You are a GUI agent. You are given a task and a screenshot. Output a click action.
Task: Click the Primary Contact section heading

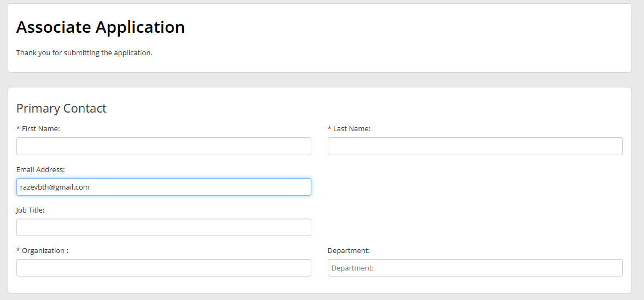tap(61, 108)
